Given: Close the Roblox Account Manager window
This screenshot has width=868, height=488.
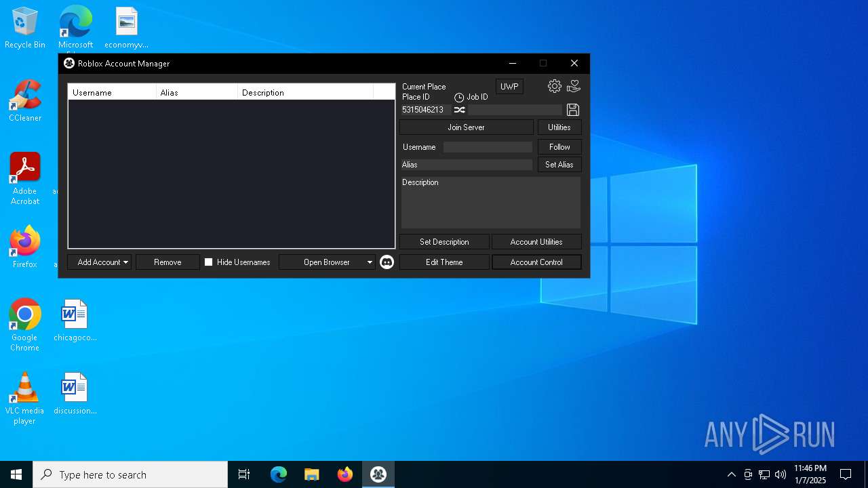Looking at the screenshot, I should pyautogui.click(x=574, y=63).
